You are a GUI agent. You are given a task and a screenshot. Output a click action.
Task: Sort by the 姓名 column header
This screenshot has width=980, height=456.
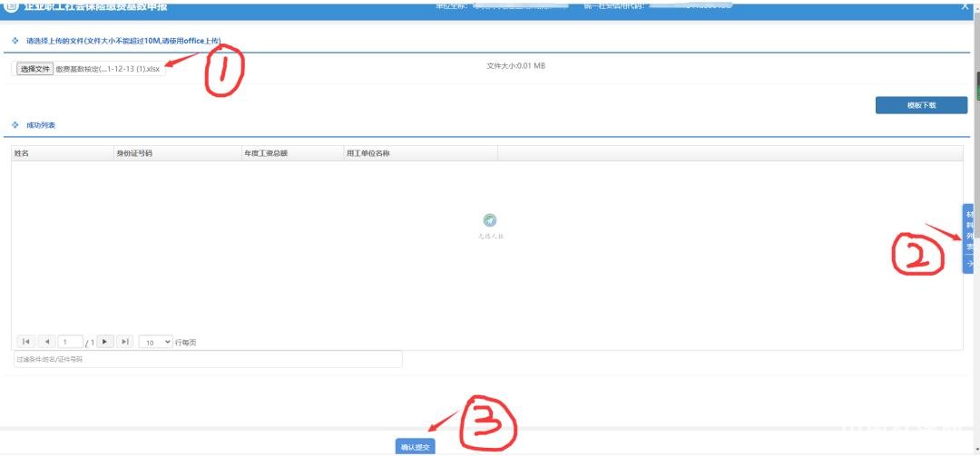[22, 153]
